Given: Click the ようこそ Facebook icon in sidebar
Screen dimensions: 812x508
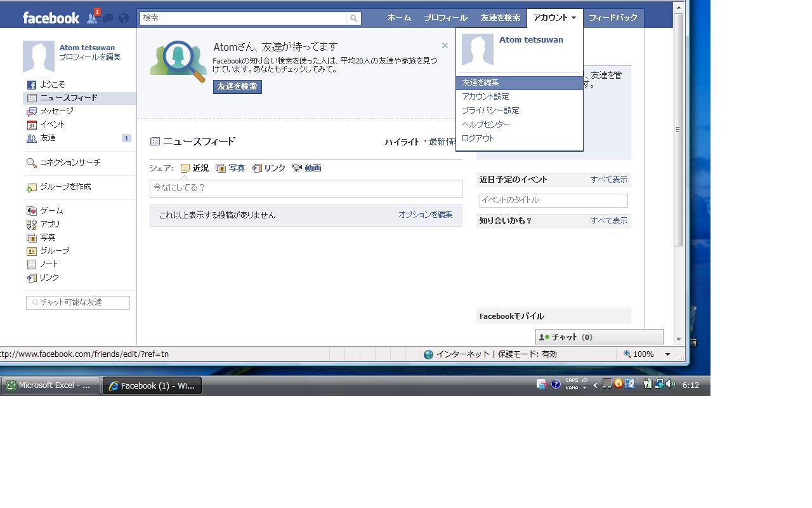Looking at the screenshot, I should pos(31,84).
